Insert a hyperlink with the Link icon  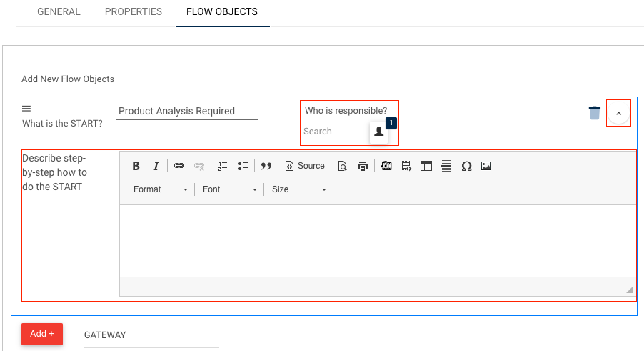[179, 166]
